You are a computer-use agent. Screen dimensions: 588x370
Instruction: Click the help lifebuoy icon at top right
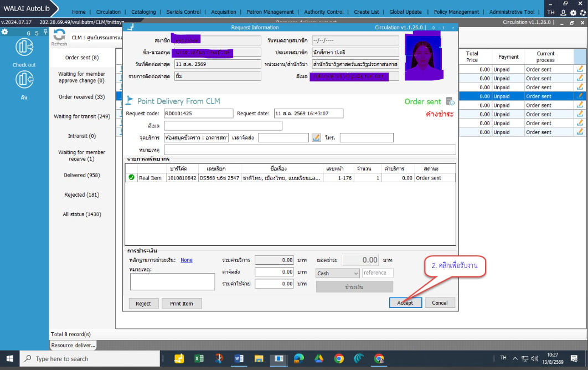[x=583, y=12]
